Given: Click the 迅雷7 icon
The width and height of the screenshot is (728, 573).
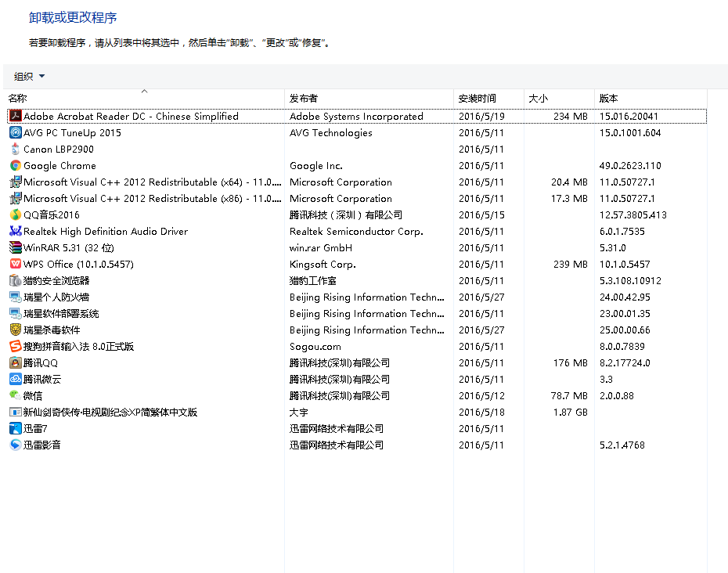Looking at the screenshot, I should pos(16,429).
